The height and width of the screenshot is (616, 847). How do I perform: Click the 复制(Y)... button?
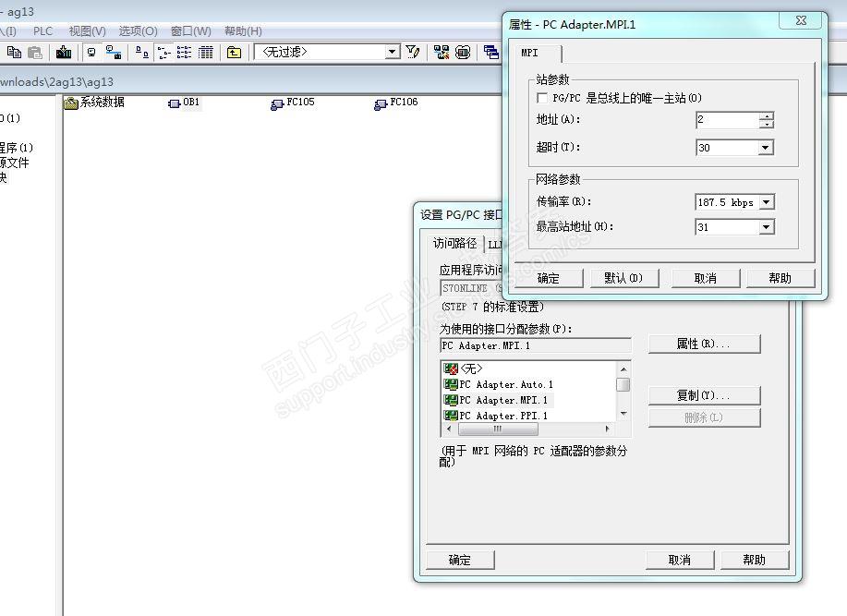click(x=704, y=395)
